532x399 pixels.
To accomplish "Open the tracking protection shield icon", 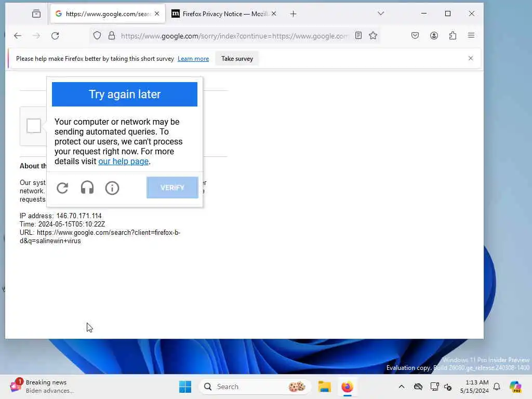I will (97, 36).
